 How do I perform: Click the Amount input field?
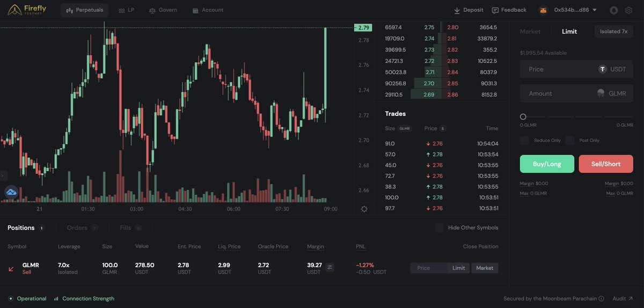(x=576, y=93)
